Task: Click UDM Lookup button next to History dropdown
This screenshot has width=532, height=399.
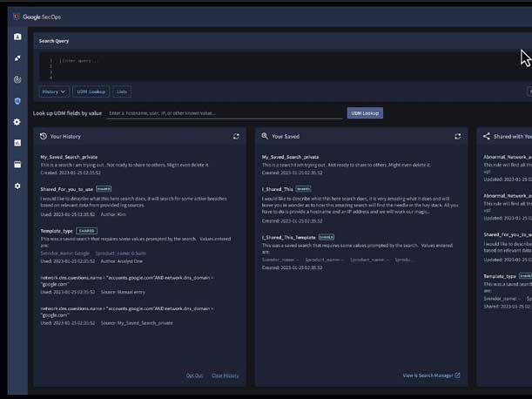Action: pyautogui.click(x=92, y=91)
